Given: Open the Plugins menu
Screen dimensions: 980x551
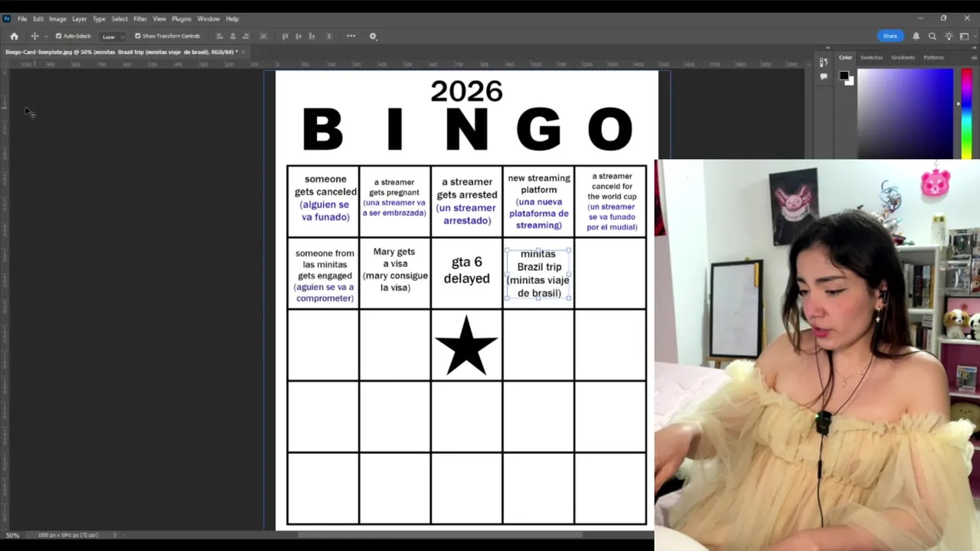Looking at the screenshot, I should pyautogui.click(x=181, y=18).
